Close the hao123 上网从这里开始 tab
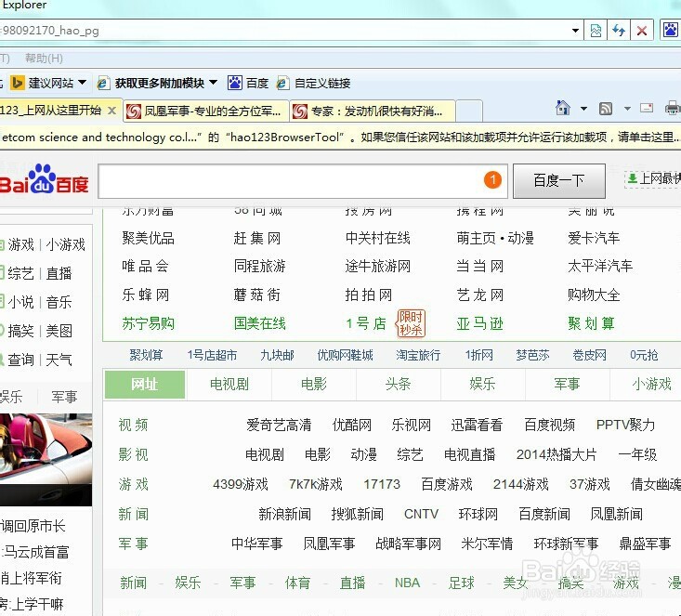 coord(111,111)
